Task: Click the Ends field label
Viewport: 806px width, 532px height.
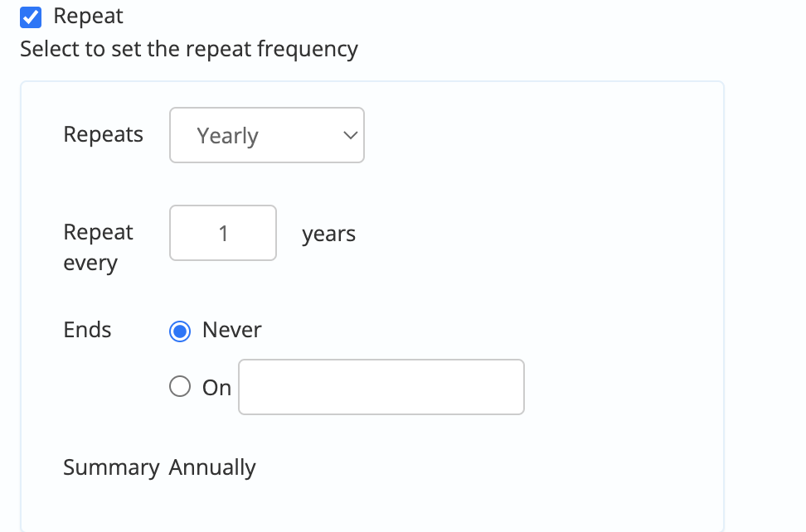Action: coord(87,330)
